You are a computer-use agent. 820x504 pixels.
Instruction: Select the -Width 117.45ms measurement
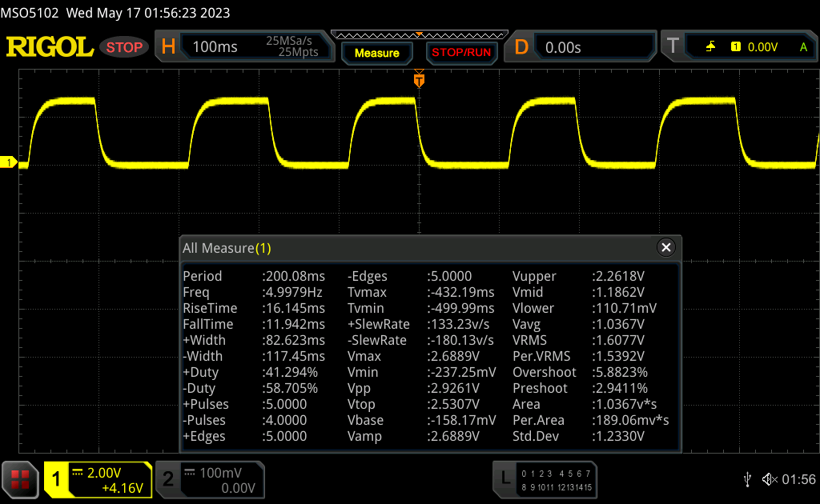click(254, 356)
